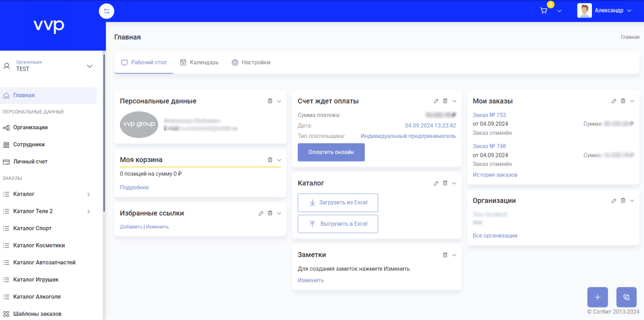The width and height of the screenshot is (644, 320).
Task: Open the Александр user menu chevron
Action: click(x=630, y=11)
